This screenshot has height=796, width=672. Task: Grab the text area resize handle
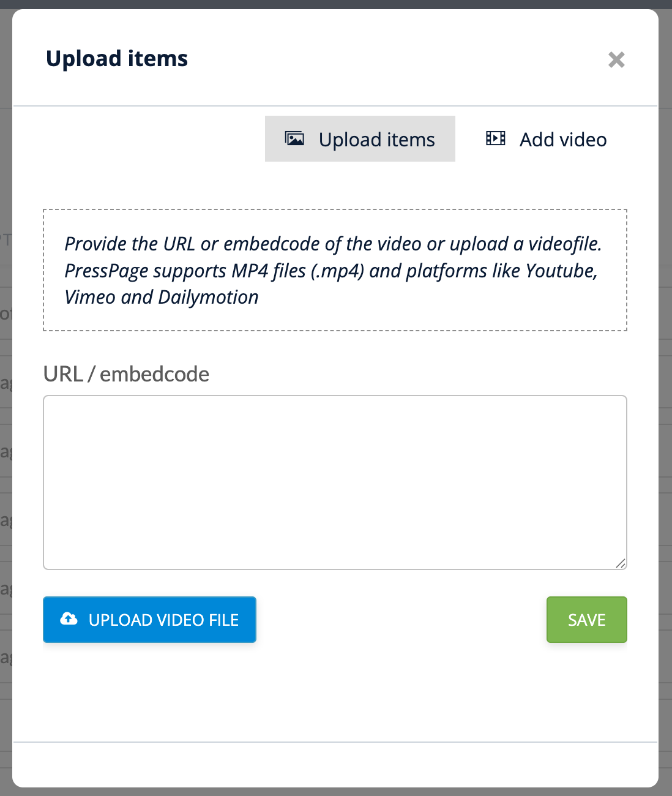[621, 563]
